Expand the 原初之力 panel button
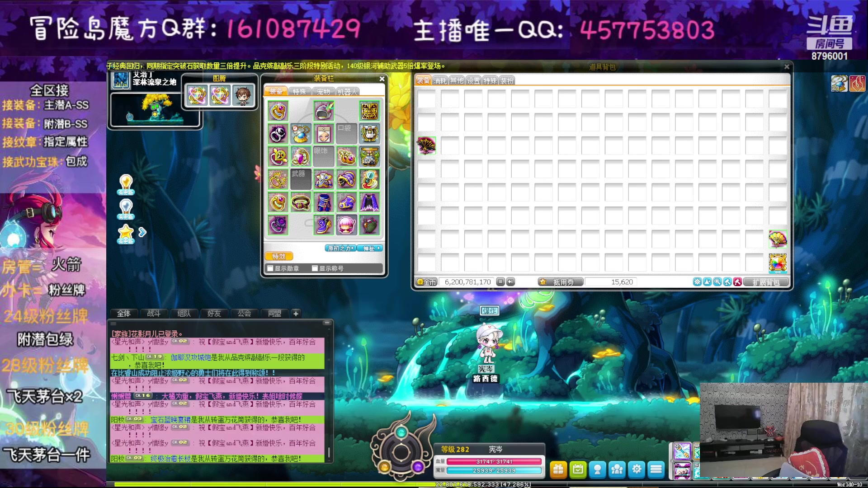The height and width of the screenshot is (488, 868). pyautogui.click(x=340, y=248)
